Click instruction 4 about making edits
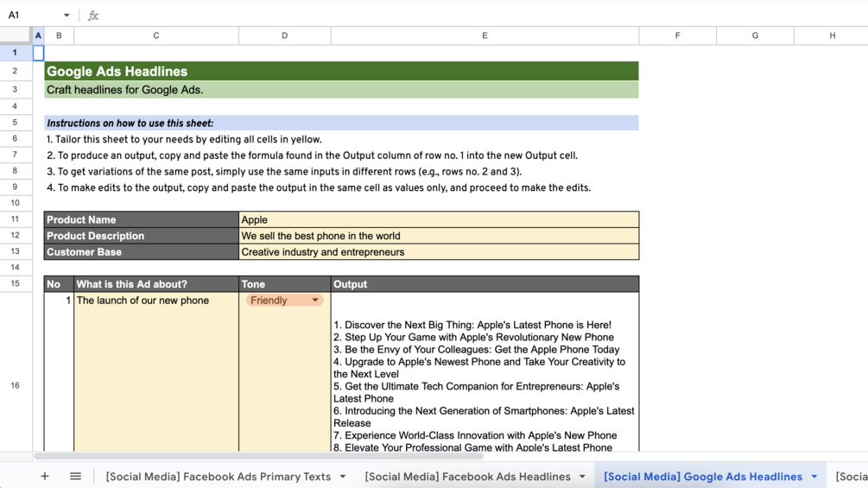Image resolution: width=868 pixels, height=488 pixels. point(319,187)
